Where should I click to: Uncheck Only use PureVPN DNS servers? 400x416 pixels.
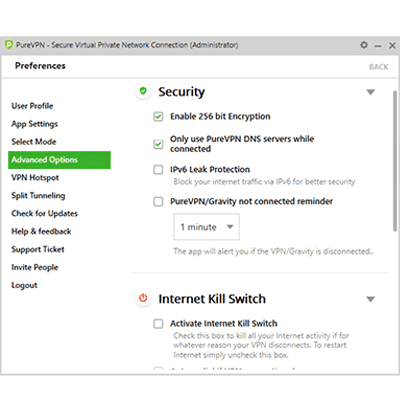[158, 144]
